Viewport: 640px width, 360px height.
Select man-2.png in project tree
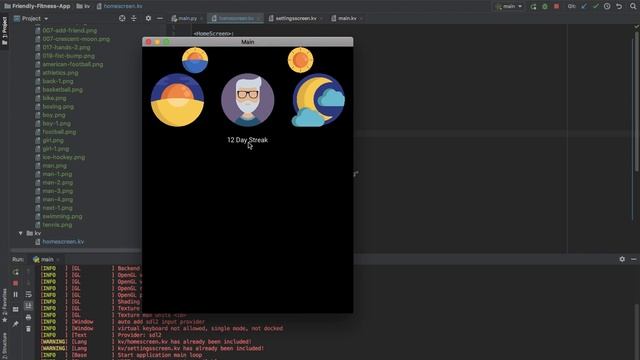click(58, 182)
